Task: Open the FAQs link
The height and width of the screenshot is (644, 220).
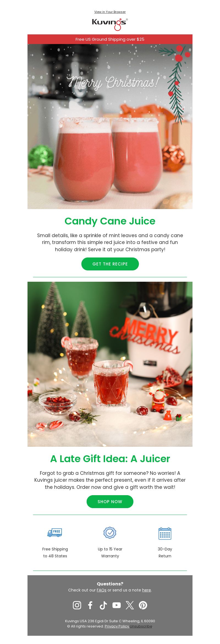Action: pos(101,590)
